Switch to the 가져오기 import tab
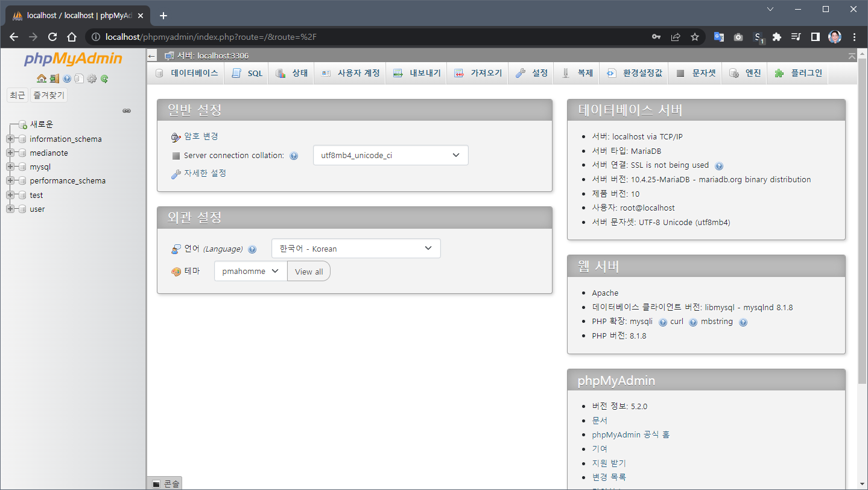Image resolution: width=868 pixels, height=490 pixels. (x=478, y=73)
